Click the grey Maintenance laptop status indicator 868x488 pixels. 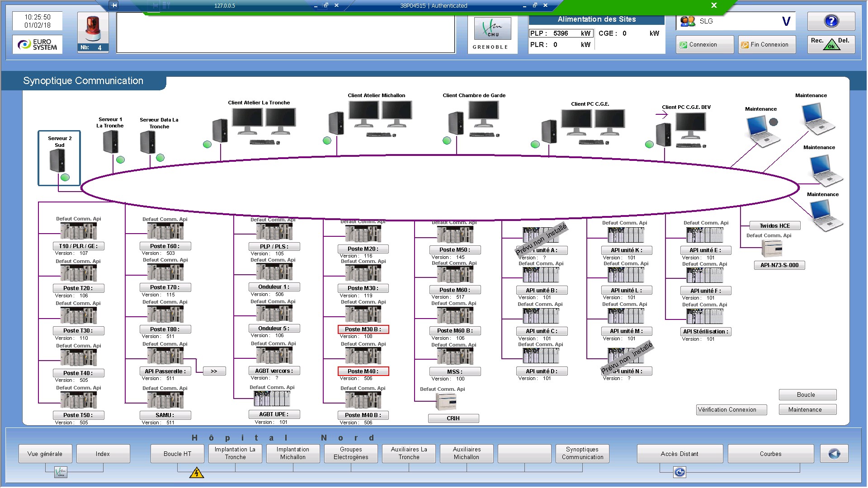(774, 122)
